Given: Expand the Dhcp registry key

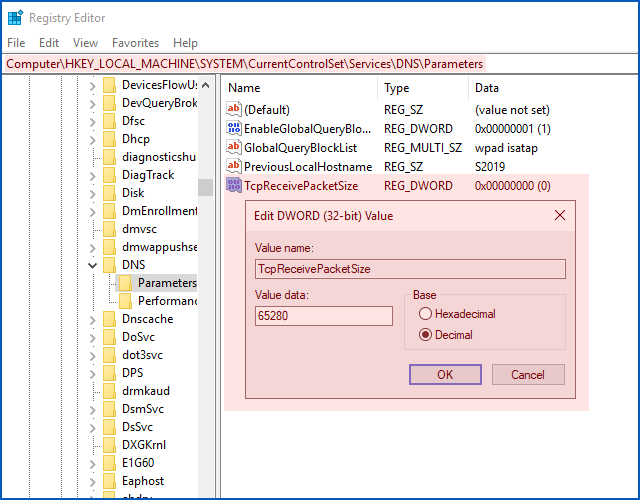Looking at the screenshot, I should (93, 140).
